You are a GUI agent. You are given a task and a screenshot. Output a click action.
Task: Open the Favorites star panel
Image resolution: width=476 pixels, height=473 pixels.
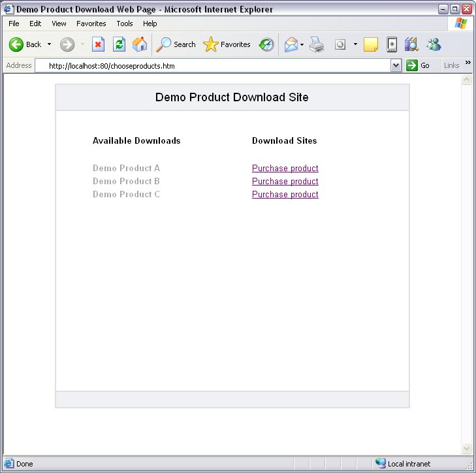tap(227, 44)
